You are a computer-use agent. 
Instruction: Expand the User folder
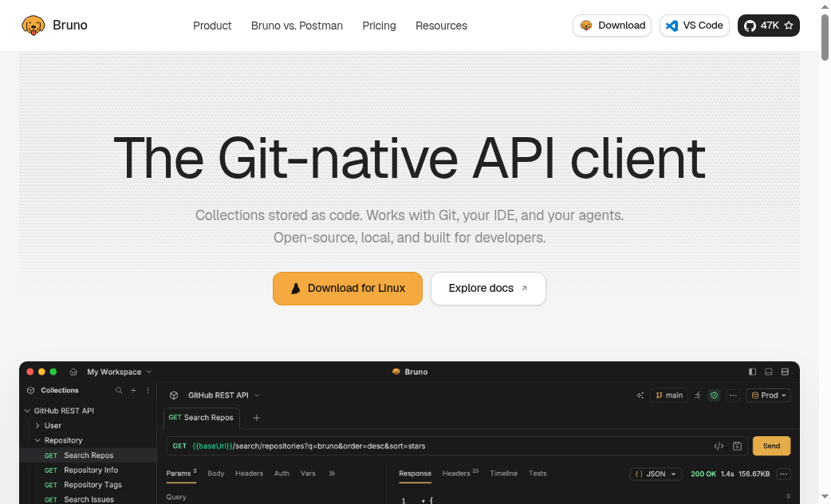point(37,426)
